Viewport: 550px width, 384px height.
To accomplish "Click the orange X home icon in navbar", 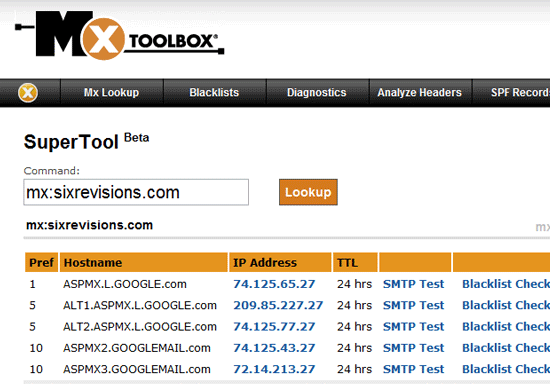I will tap(28, 93).
